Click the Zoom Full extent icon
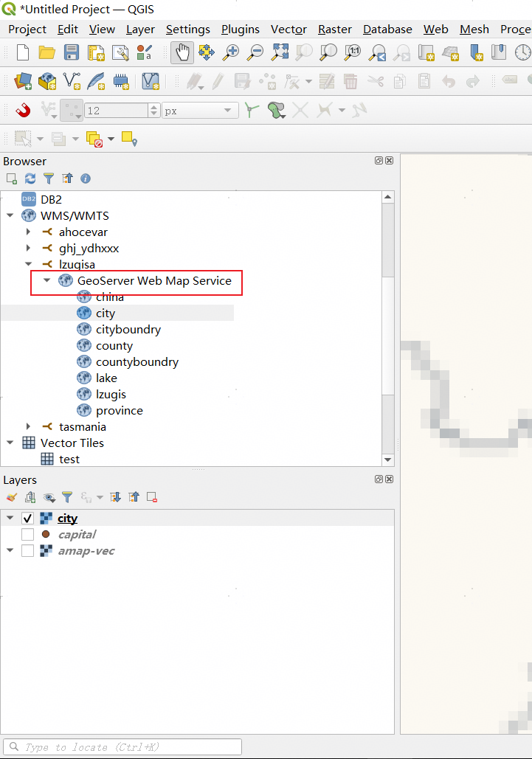This screenshot has width=532, height=759. 280,52
